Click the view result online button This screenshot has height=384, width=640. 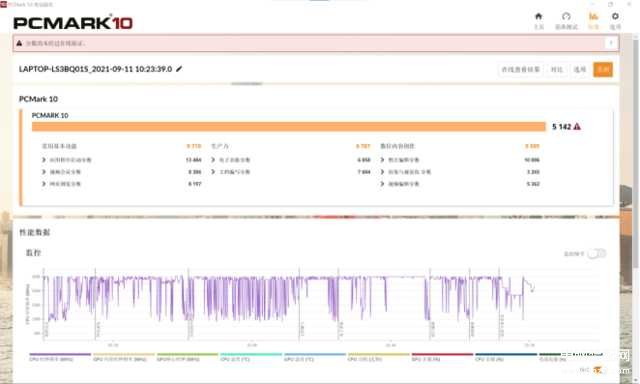coord(520,70)
